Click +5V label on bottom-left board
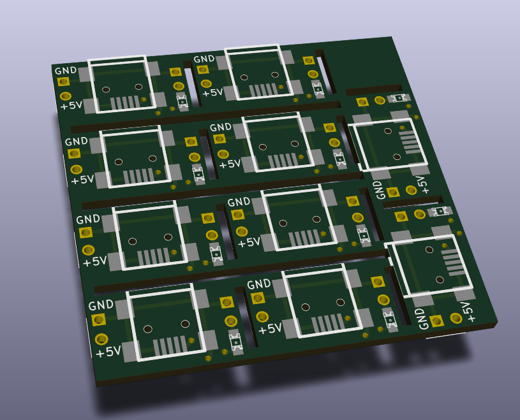This screenshot has width=520, height=420. click(x=108, y=351)
